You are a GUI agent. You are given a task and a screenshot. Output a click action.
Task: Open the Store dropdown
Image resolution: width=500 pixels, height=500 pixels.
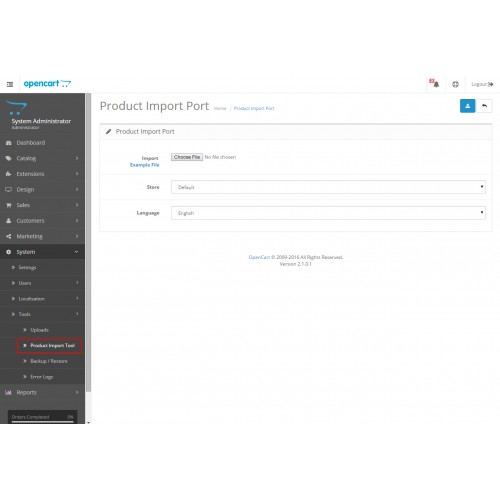tap(328, 187)
